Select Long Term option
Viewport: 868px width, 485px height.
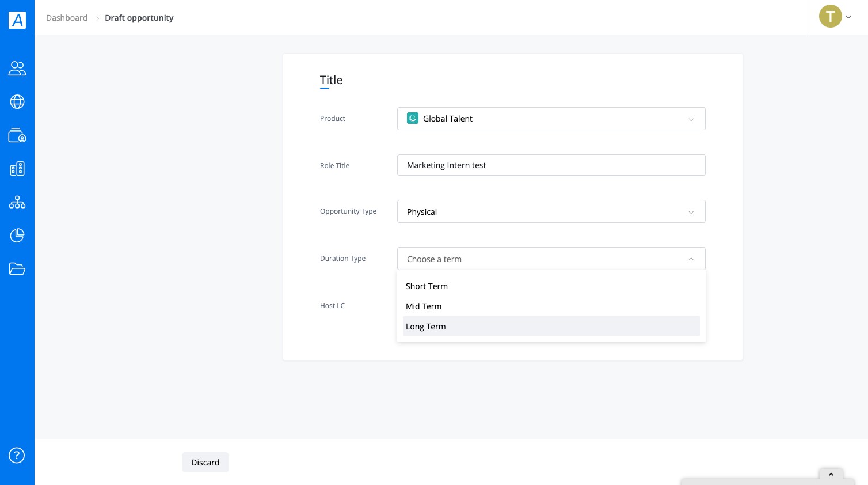pyautogui.click(x=551, y=327)
